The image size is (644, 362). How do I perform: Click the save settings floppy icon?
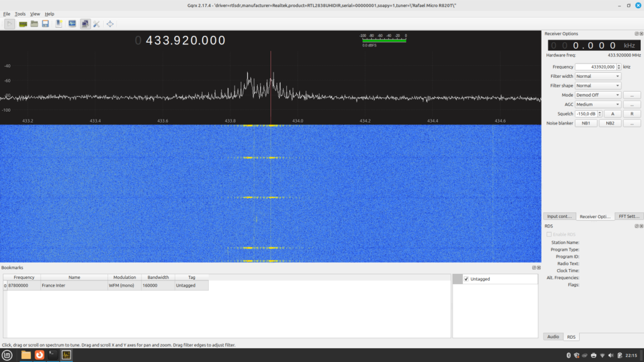tap(46, 24)
